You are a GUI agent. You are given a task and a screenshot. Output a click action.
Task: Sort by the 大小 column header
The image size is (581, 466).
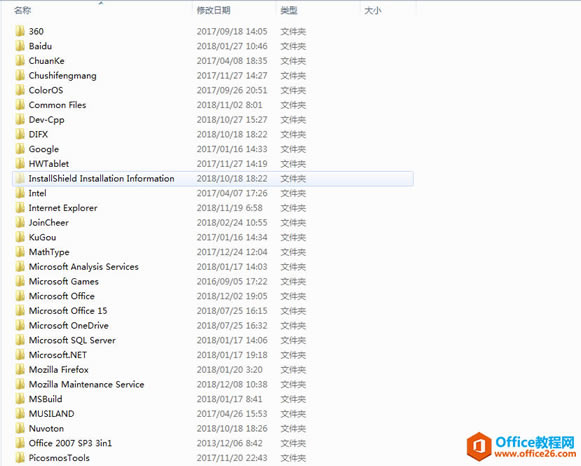coord(373,10)
